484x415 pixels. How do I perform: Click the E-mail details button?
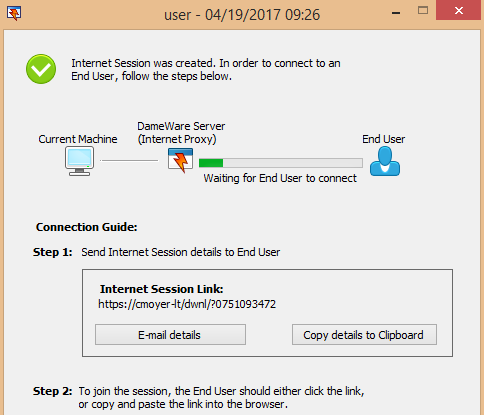tap(170, 335)
